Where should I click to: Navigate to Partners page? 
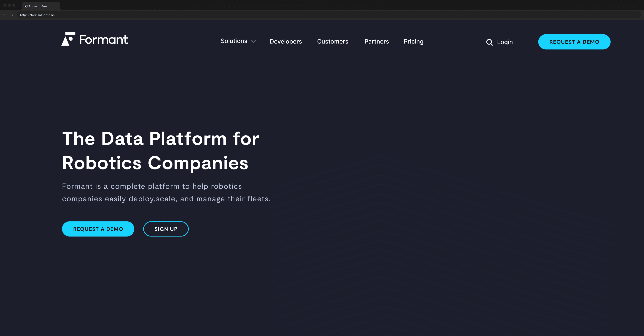[377, 42]
